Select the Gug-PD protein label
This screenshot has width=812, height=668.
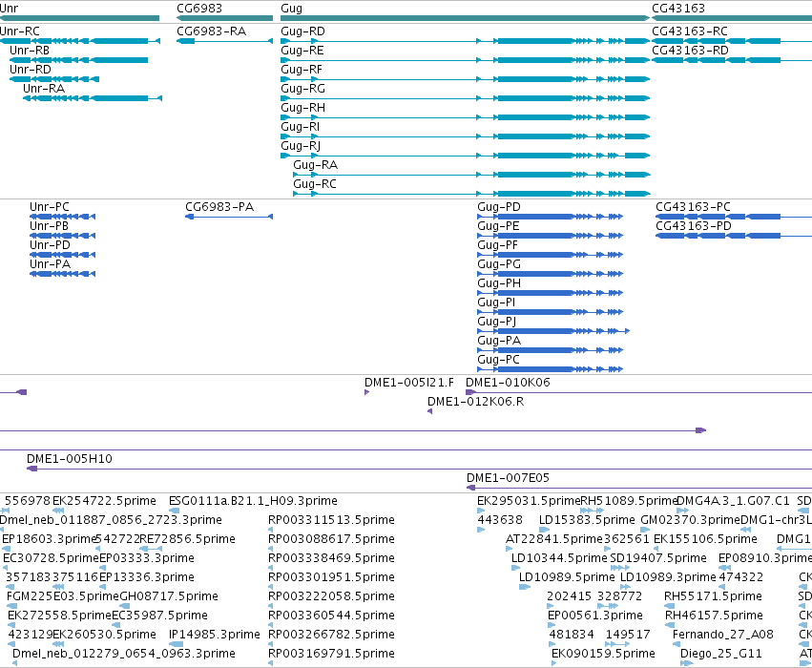click(499, 207)
